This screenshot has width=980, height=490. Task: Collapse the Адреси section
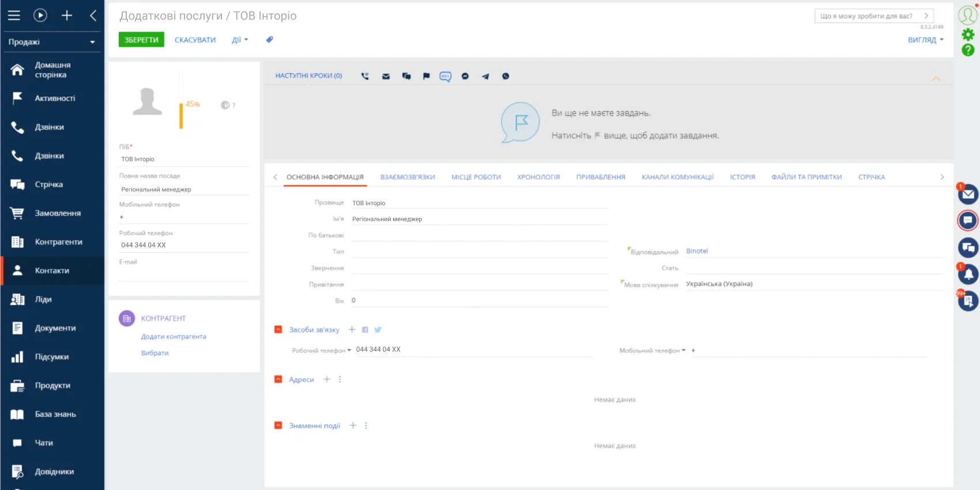(x=278, y=379)
